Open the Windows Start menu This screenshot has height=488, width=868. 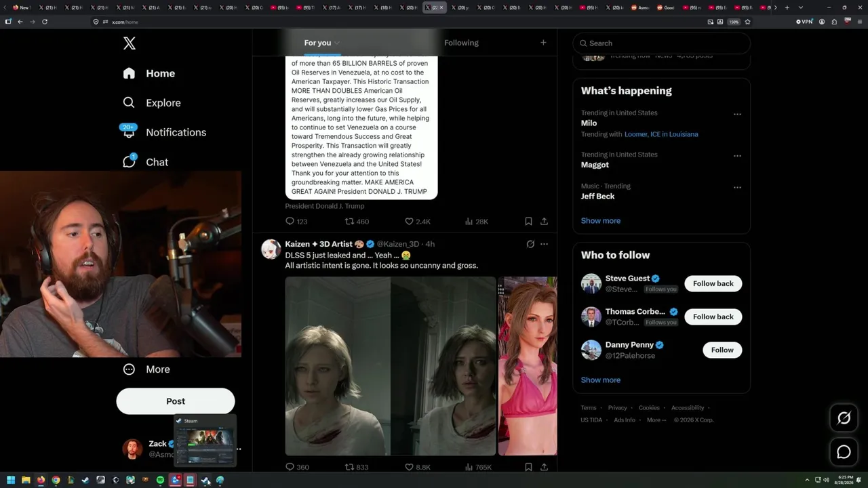point(10,481)
